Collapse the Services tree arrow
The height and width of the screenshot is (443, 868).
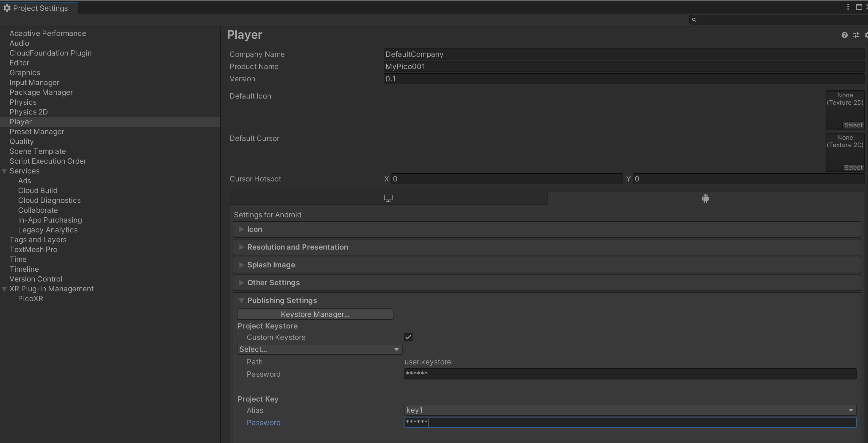tap(5, 171)
